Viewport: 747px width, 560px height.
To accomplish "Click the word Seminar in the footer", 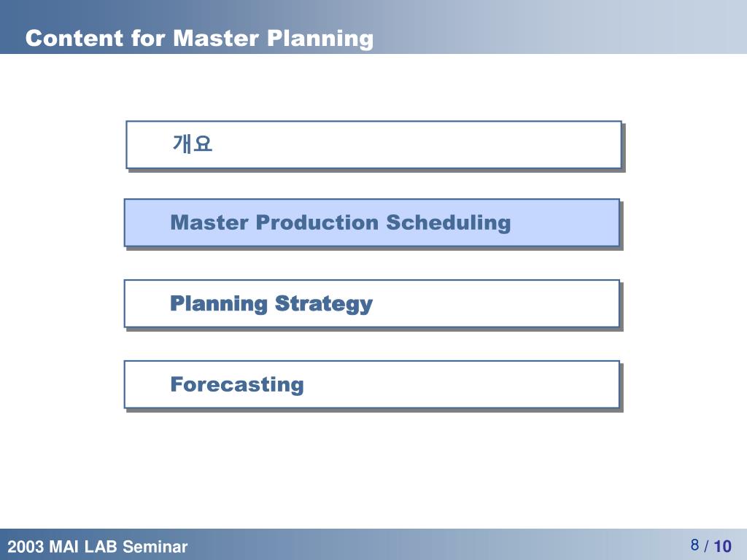I will pyautogui.click(x=155, y=546).
